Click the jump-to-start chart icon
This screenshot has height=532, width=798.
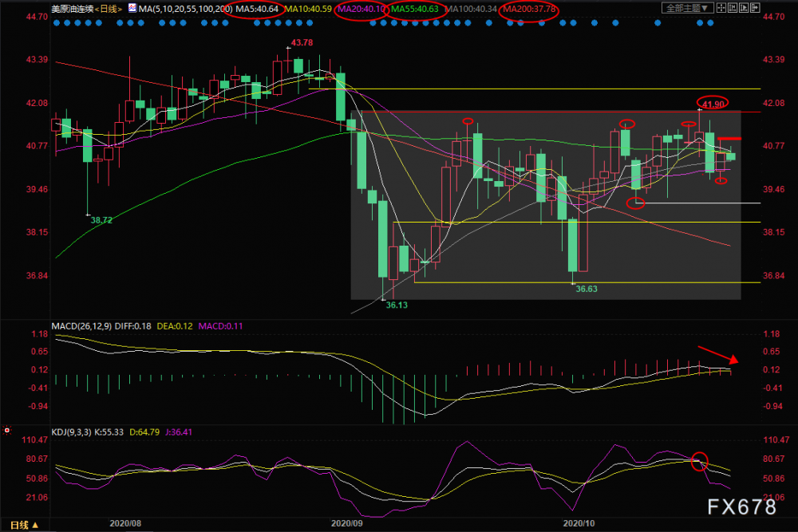(733, 8)
